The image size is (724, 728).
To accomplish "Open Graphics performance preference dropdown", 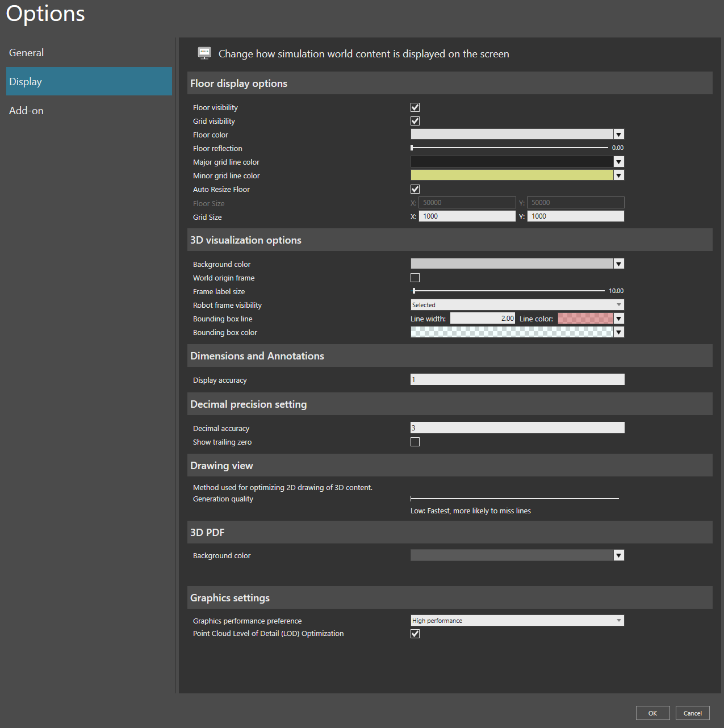I will [517, 621].
